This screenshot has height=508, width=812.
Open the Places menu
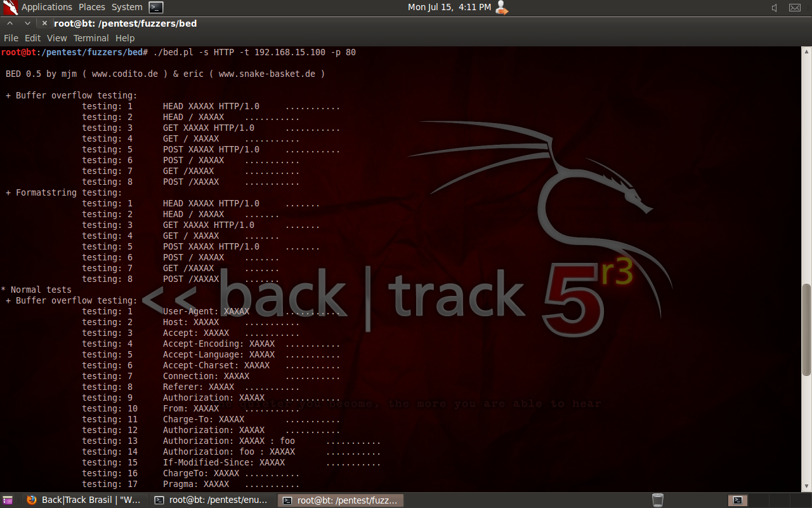[92, 7]
